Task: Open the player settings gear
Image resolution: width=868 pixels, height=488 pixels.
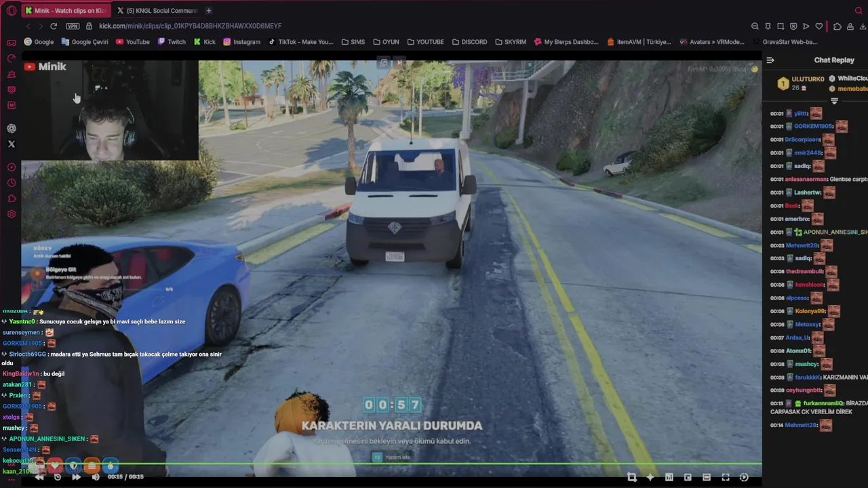Action: point(744,477)
